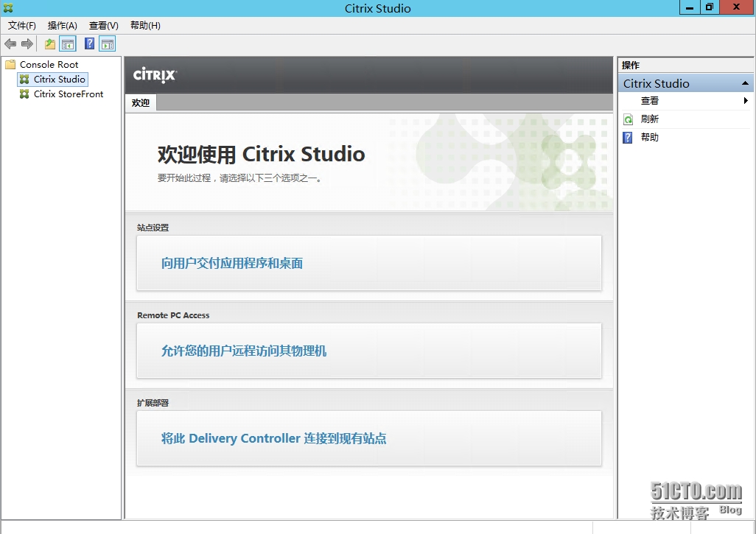Click the 欢迎使用 Citrix Studio heading

261,154
